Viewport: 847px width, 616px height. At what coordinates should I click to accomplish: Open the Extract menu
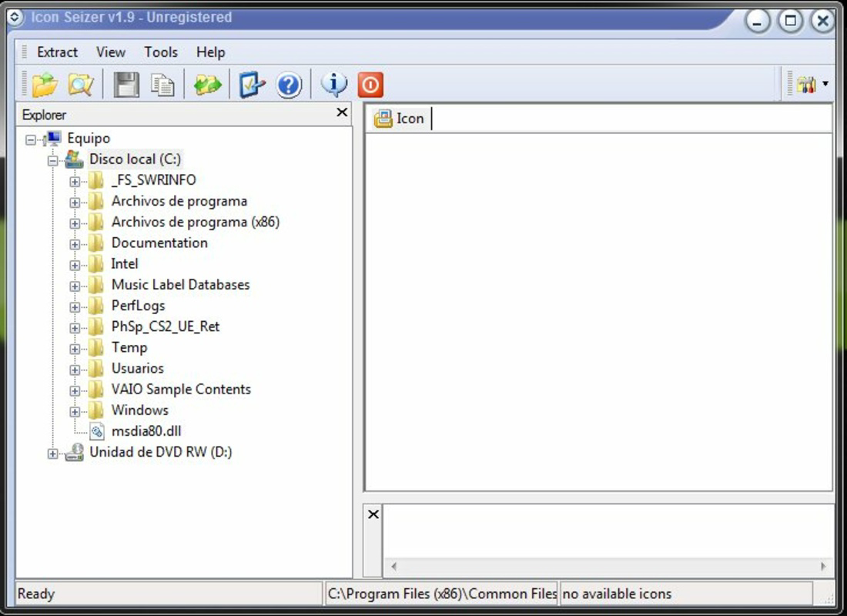point(57,52)
